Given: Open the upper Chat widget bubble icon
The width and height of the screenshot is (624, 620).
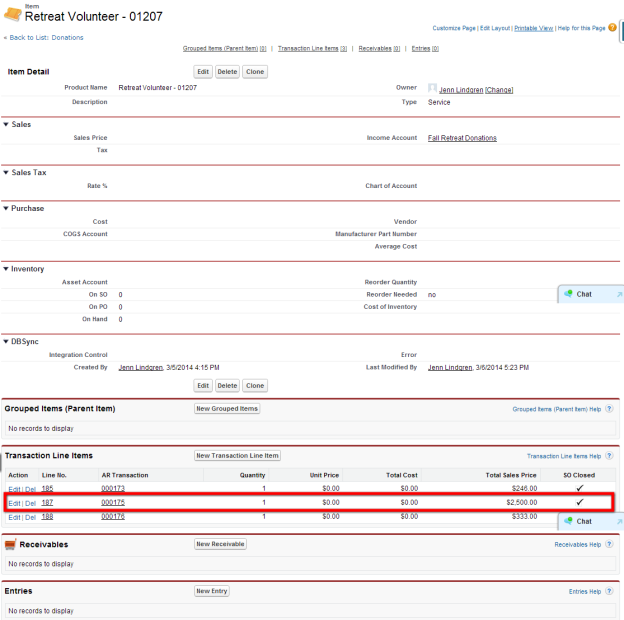Looking at the screenshot, I should (x=568, y=294).
